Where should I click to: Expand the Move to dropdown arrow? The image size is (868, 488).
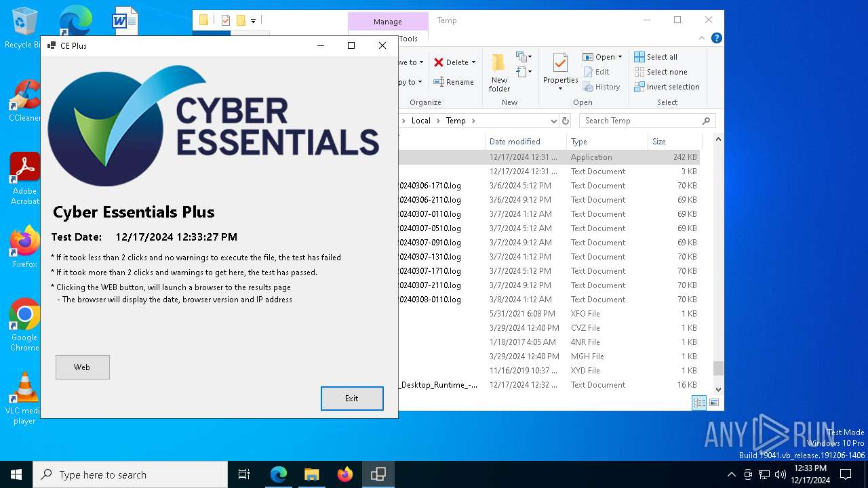[x=421, y=62]
